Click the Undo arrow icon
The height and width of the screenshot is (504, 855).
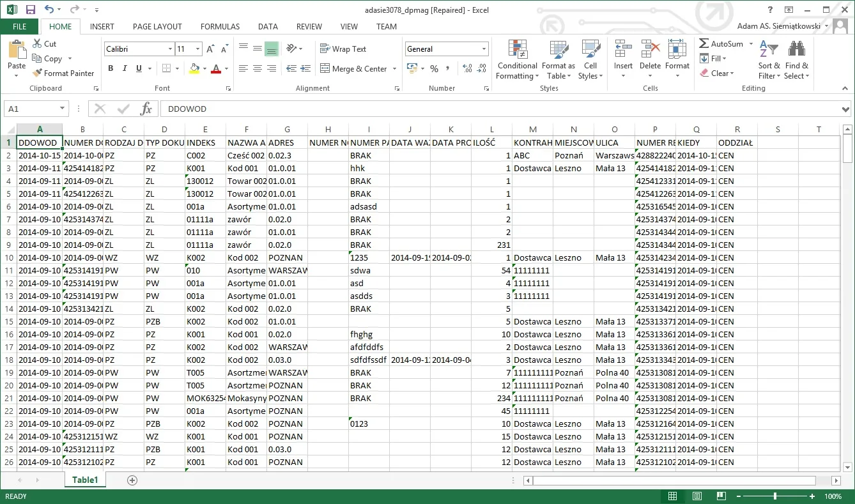click(50, 10)
